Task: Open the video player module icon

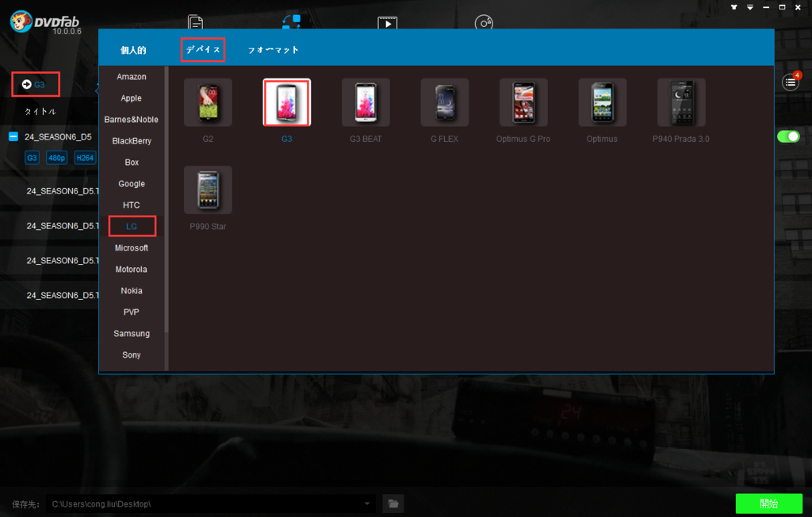Action: (387, 22)
